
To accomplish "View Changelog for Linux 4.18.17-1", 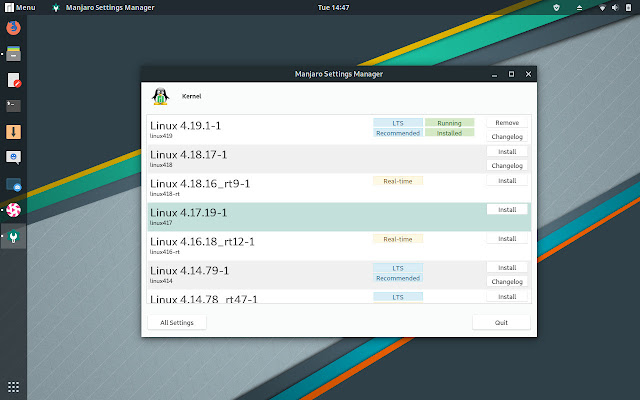I will click(507, 166).
